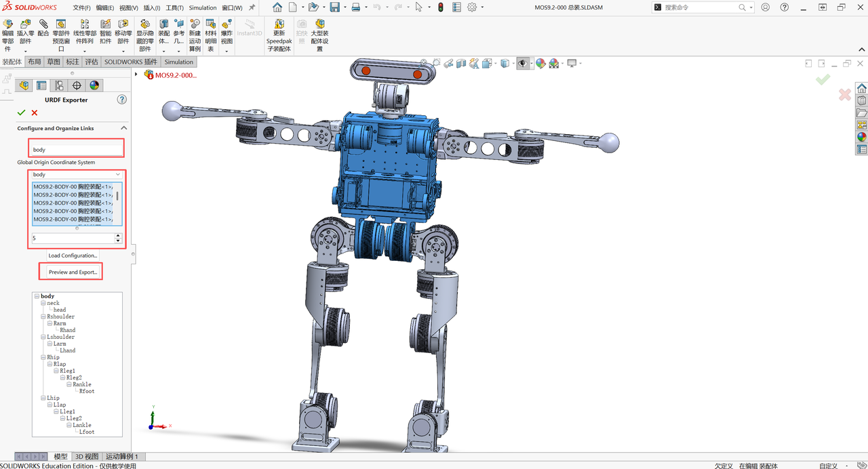Screen dimensions: 868x469
Task: Increase the child links count stepper
Action: [118, 236]
